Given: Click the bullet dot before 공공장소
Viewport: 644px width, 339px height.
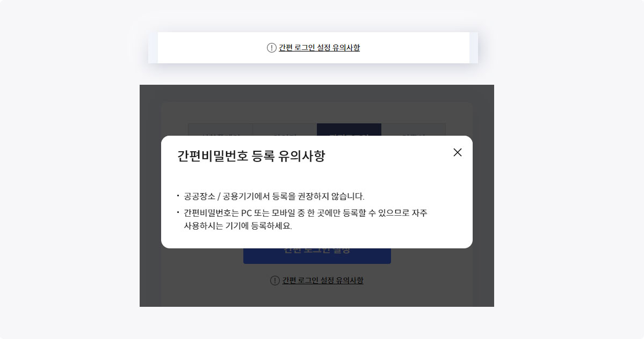Looking at the screenshot, I should 178,196.
